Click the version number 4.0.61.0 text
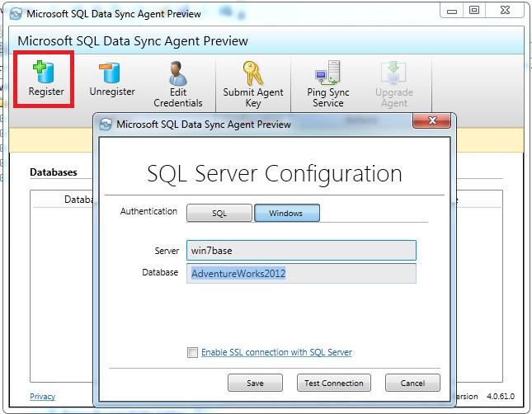Image resolution: width=532 pixels, height=414 pixels. point(501,396)
